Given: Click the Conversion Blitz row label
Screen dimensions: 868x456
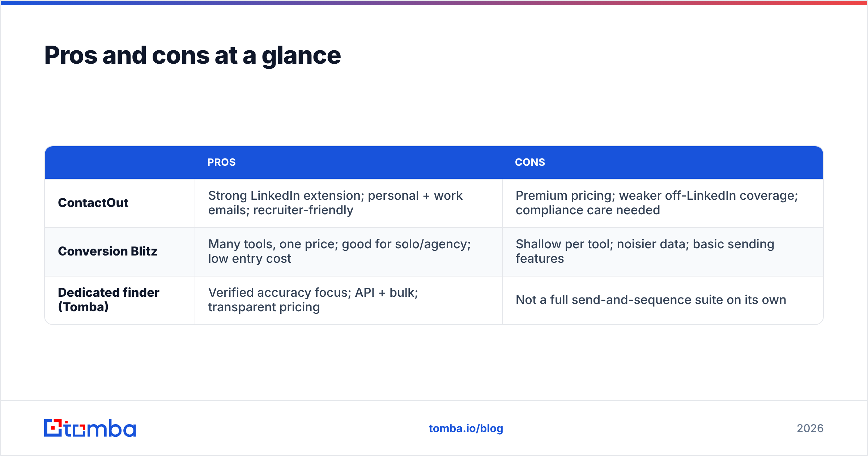Looking at the screenshot, I should click(107, 251).
